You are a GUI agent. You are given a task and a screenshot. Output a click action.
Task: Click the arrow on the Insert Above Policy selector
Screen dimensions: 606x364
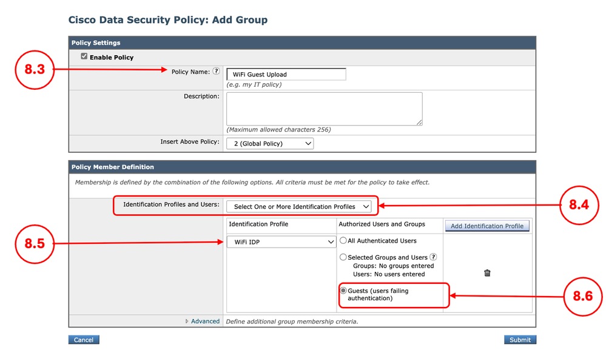pyautogui.click(x=307, y=143)
